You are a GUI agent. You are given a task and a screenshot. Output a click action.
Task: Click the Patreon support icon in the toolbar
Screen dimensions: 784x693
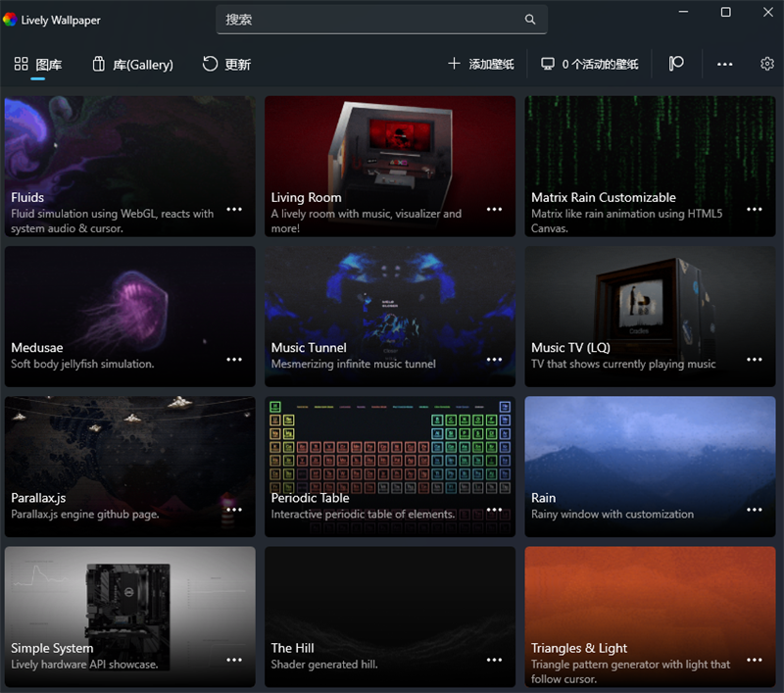coord(675,64)
